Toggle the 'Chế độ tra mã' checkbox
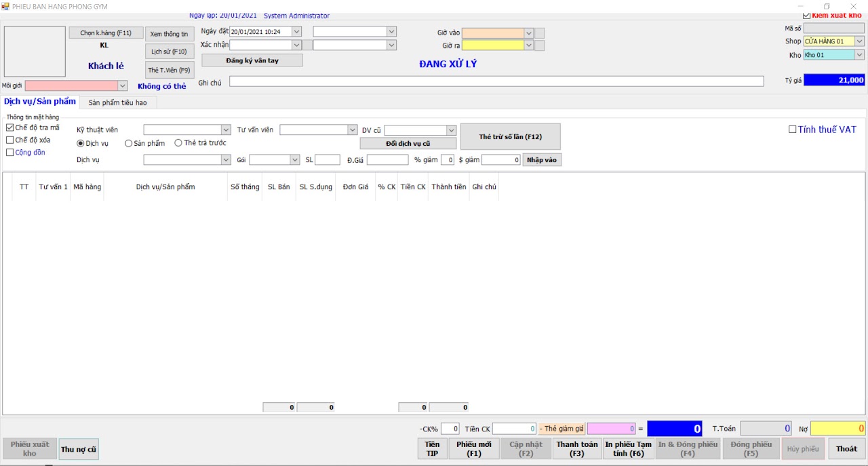The width and height of the screenshot is (868, 466). point(9,128)
